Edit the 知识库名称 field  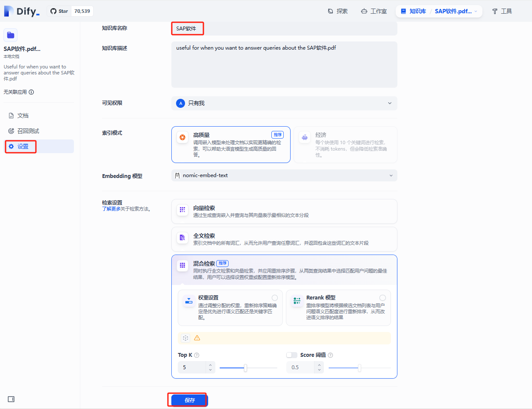click(284, 29)
